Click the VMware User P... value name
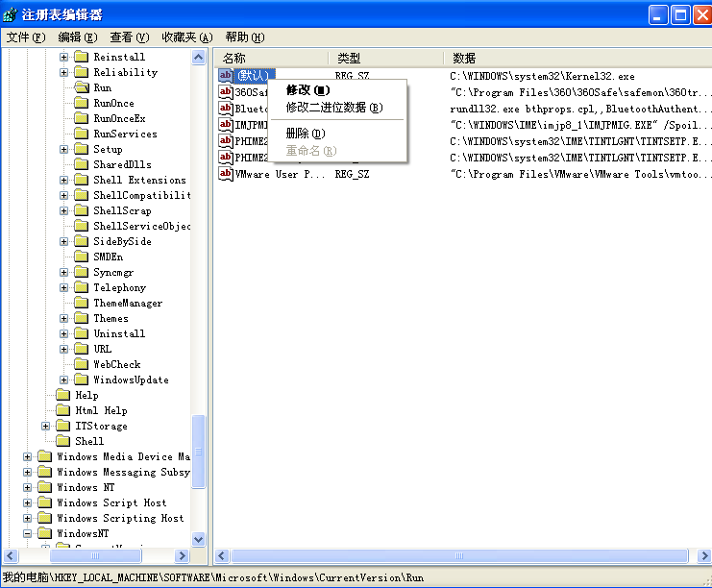This screenshot has height=588, width=712. point(280,174)
